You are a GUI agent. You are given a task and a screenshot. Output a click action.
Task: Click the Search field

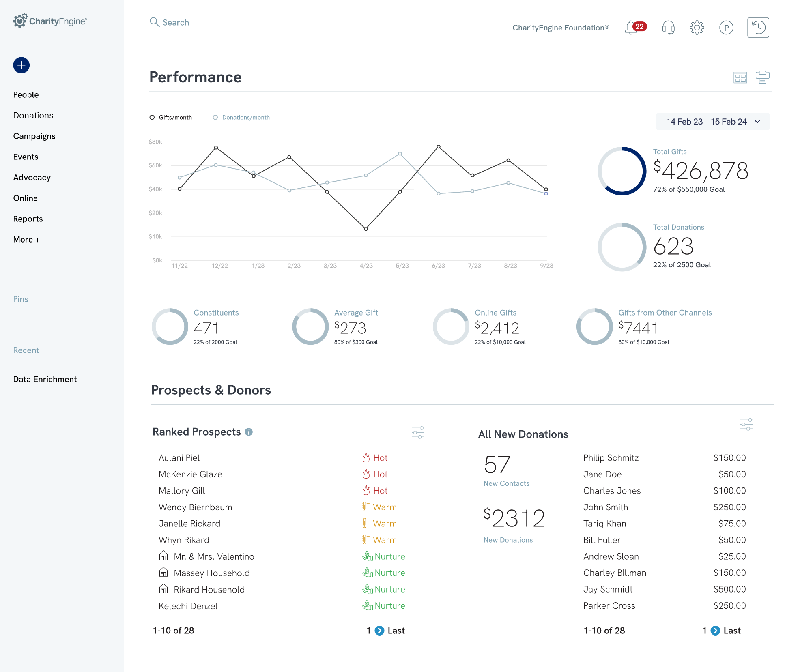coord(175,23)
